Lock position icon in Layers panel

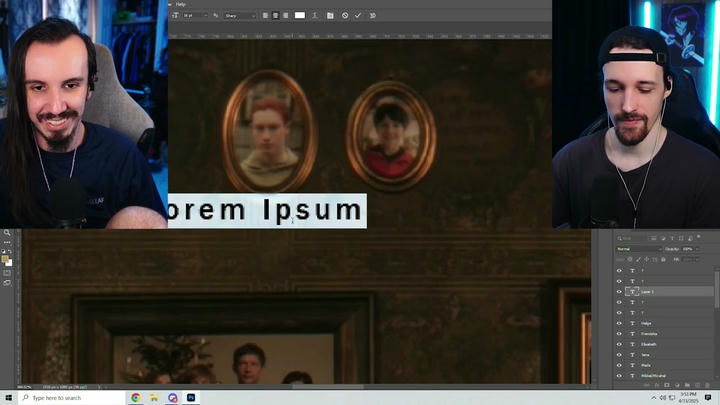pos(647,259)
